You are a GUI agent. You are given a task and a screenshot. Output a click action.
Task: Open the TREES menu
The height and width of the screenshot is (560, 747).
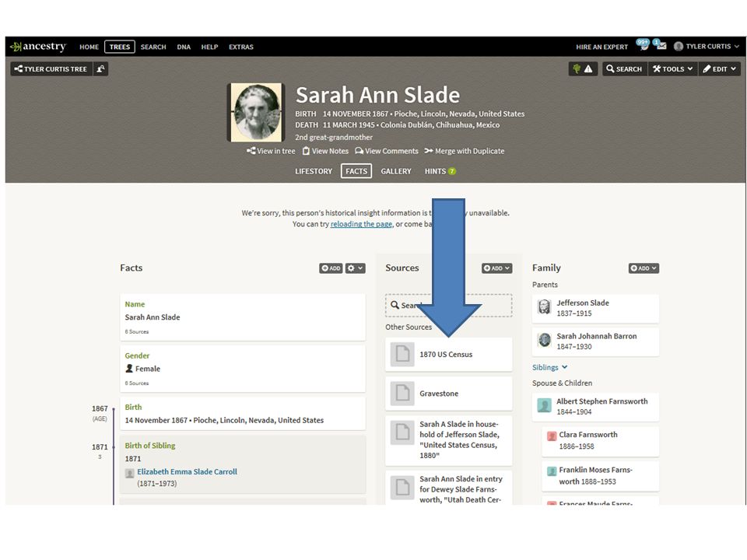point(120,47)
